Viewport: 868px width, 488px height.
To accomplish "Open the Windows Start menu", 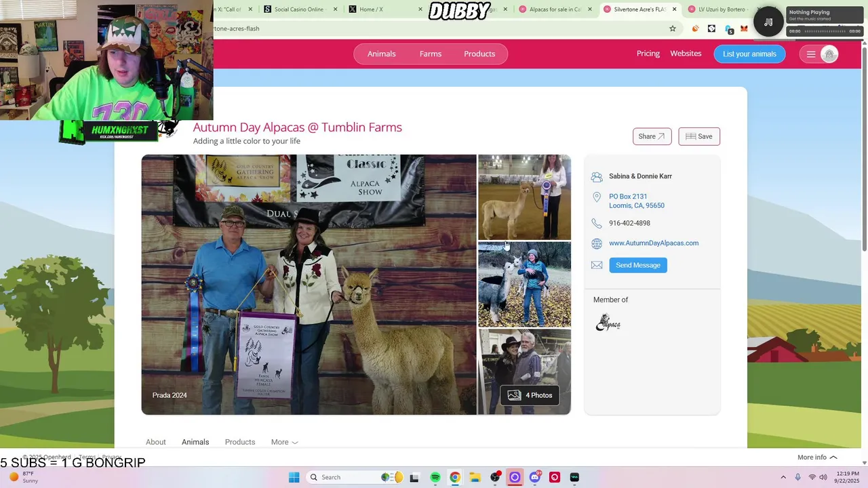I will pos(294,477).
